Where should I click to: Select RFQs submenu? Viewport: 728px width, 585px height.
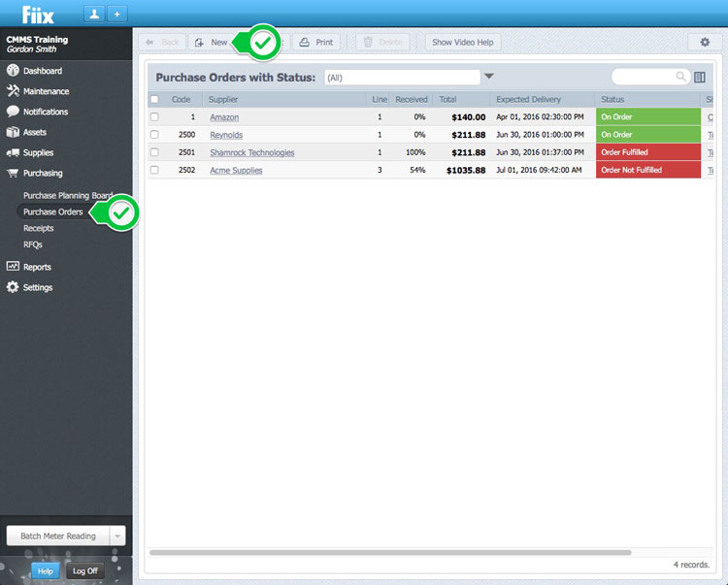[x=33, y=244]
